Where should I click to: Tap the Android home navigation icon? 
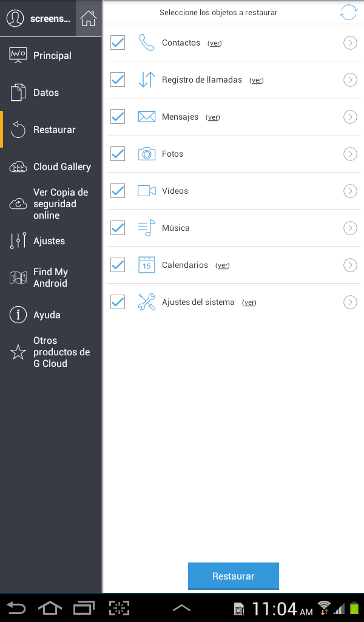50,607
